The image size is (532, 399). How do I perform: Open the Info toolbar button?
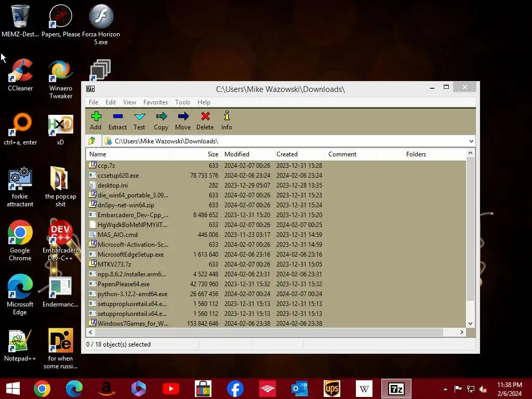click(227, 121)
